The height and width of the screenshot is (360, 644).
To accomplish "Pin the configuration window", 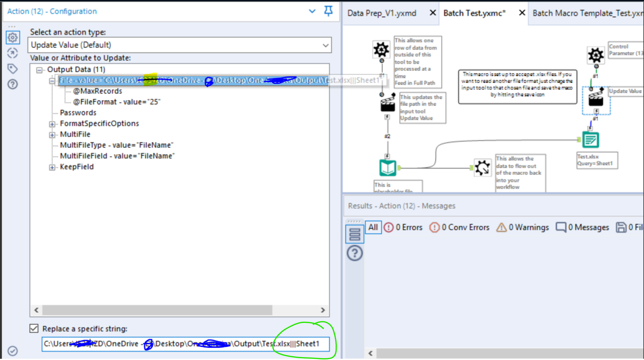I will 328,11.
